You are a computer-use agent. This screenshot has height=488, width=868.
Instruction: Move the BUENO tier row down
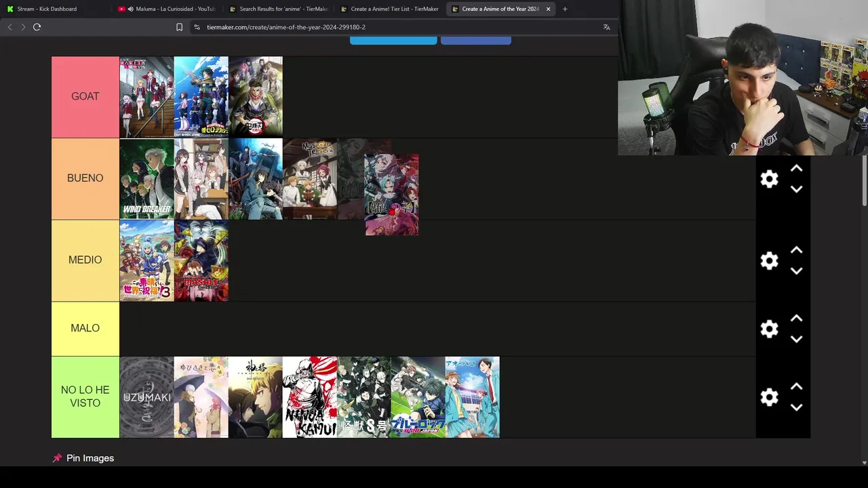click(796, 189)
